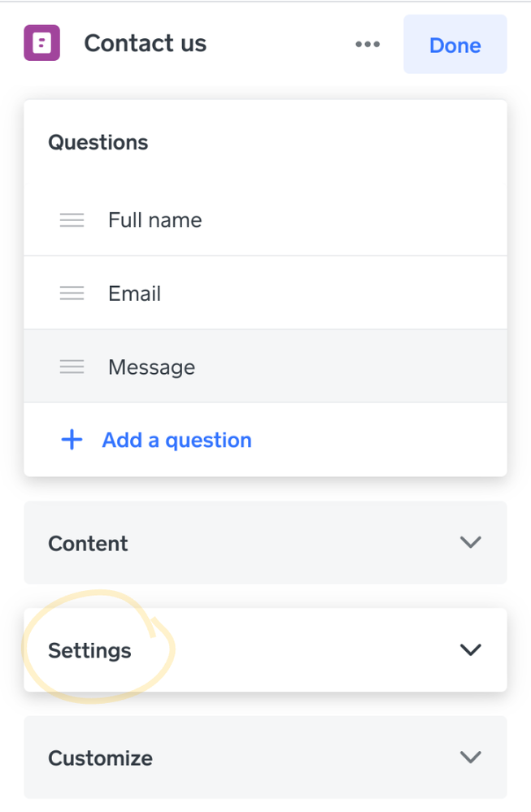Click the Settings section label
This screenshot has width=531, height=812.
(89, 650)
